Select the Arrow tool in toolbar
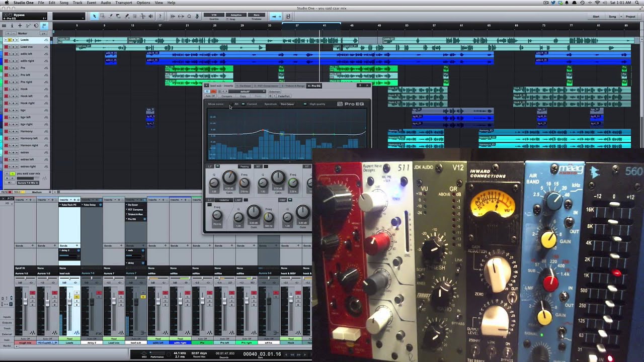Screen dimensions: 644x362 pos(94,16)
